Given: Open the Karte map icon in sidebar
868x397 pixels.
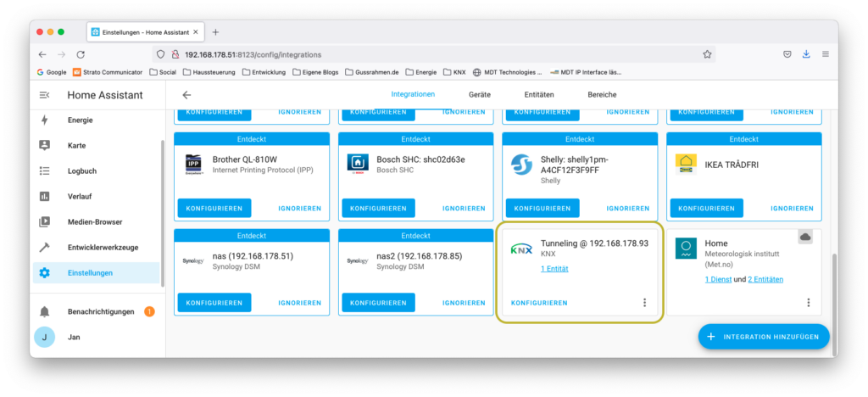Looking at the screenshot, I should tap(44, 146).
